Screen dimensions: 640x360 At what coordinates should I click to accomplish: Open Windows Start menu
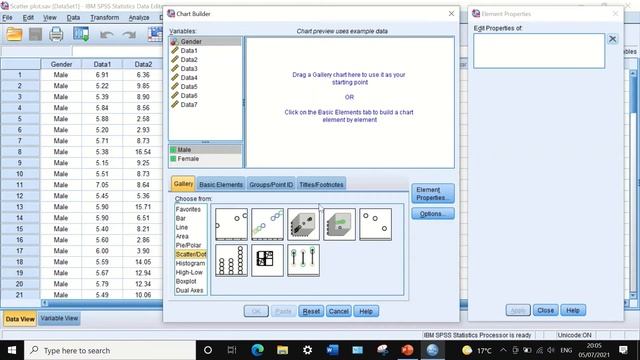click(12, 350)
